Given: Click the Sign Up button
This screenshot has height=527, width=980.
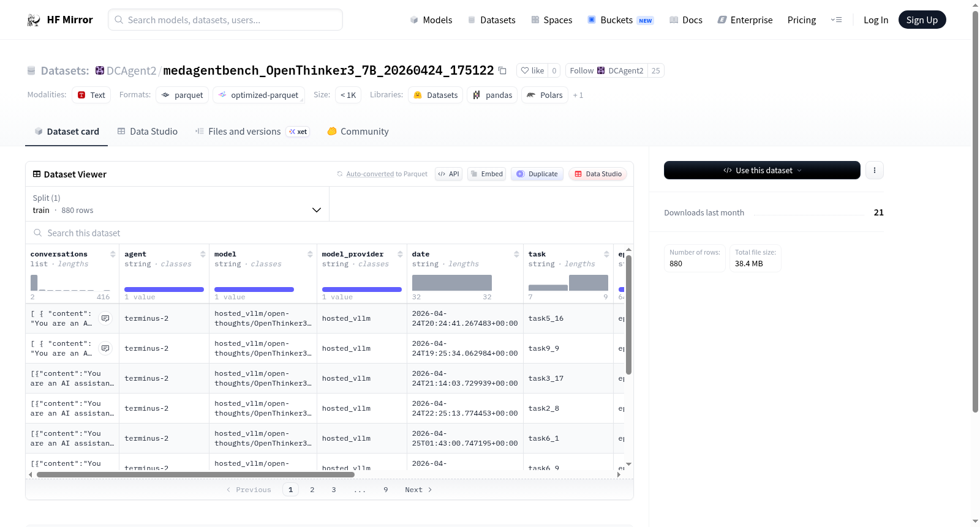Looking at the screenshot, I should (x=922, y=20).
